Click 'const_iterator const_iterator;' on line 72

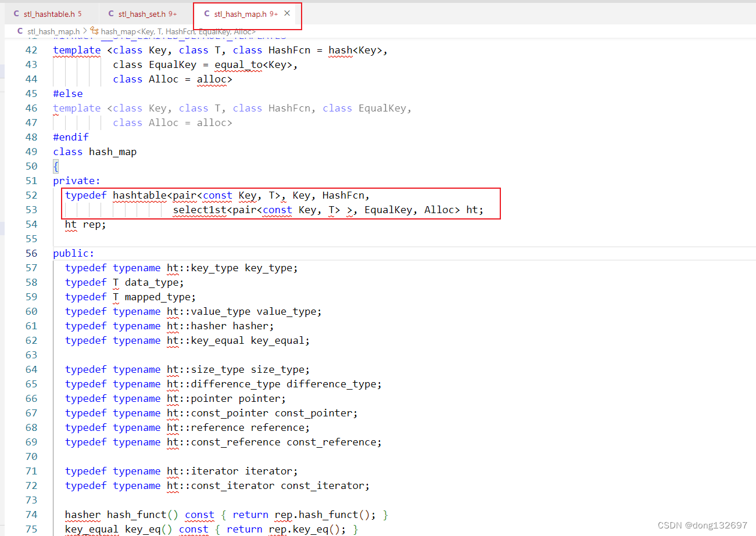281,485
